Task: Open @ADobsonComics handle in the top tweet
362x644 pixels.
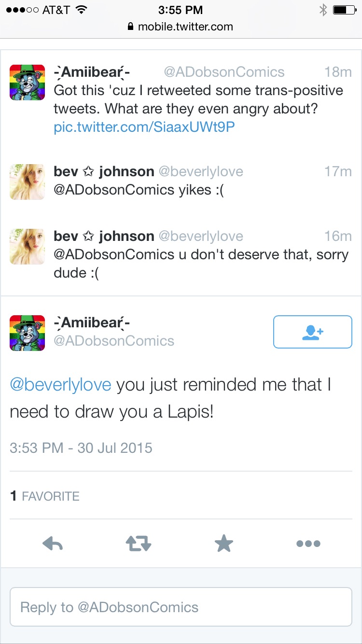Action: coord(224,72)
